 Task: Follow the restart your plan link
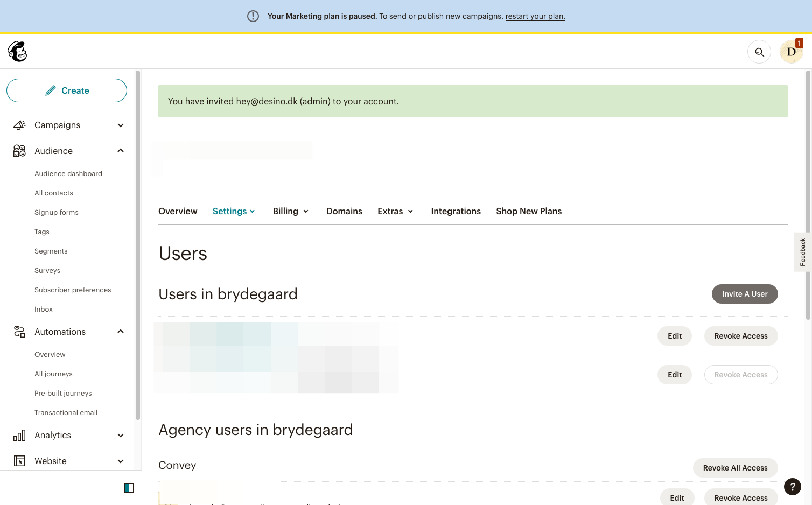click(535, 16)
